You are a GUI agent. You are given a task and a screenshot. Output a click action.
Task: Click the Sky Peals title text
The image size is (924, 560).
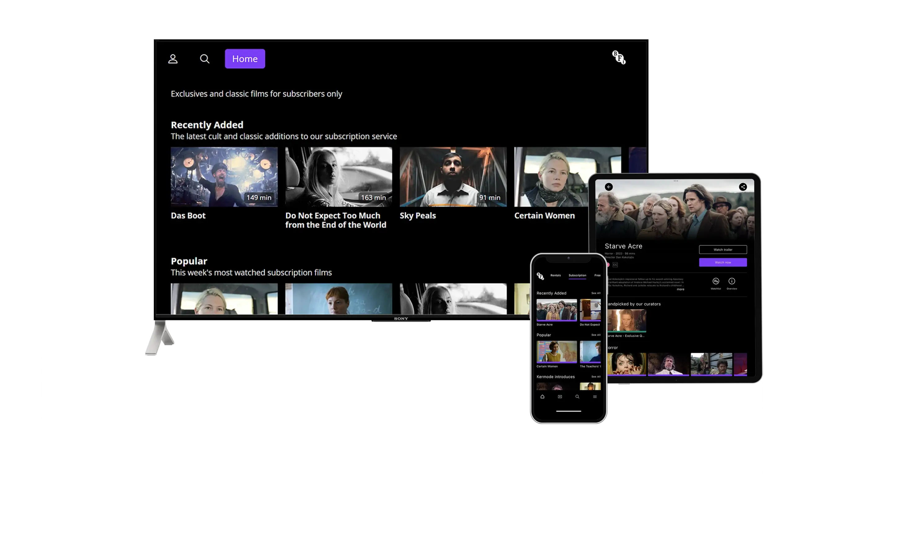418,215
